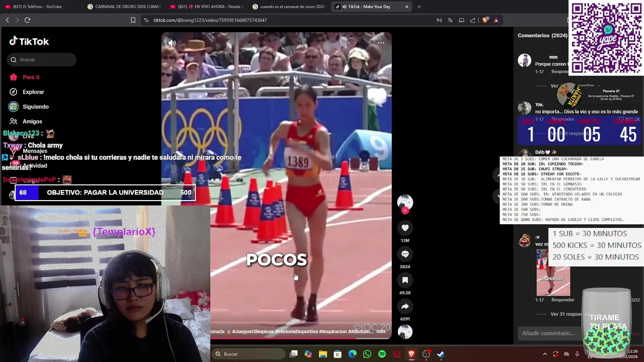Click the #Inspiracion hashtag

[333, 331]
